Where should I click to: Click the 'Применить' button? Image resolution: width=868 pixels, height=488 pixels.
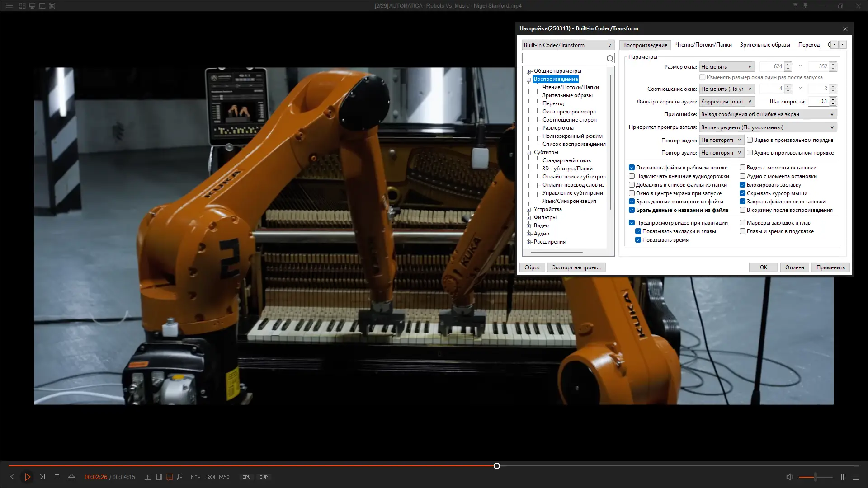click(x=830, y=267)
